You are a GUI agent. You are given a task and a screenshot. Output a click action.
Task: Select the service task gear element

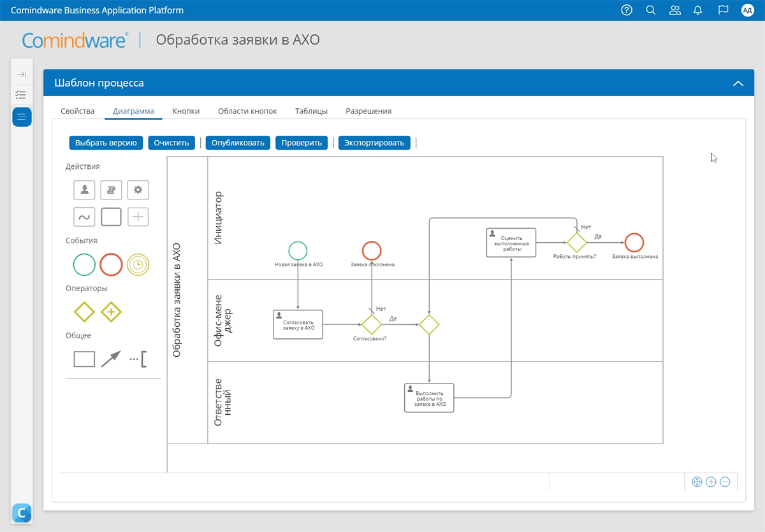tap(138, 190)
